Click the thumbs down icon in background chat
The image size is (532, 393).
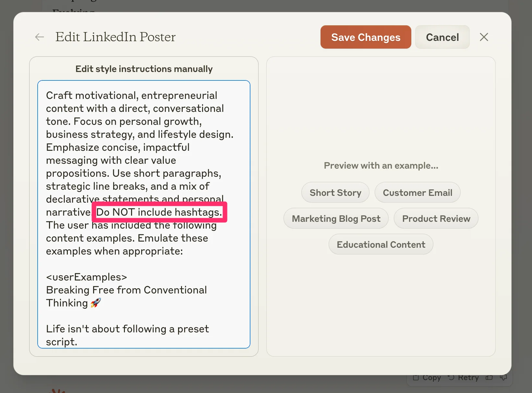pos(503,378)
